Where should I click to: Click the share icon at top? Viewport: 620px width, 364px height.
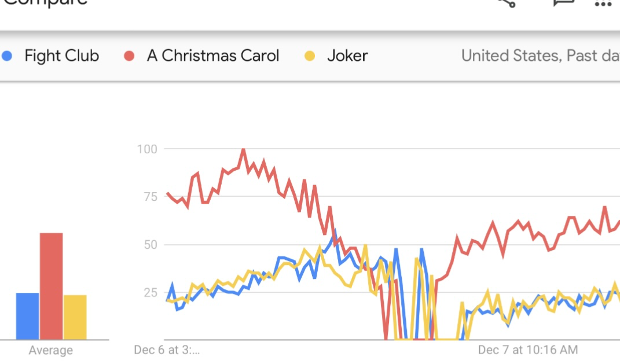tap(507, 3)
